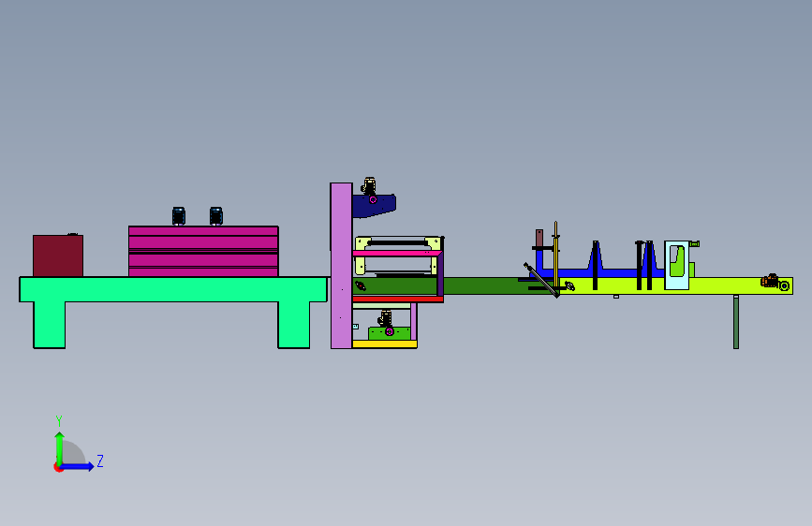This screenshot has height=526, width=812.
Task: Click the green Y axis arrow
Action: tap(60, 448)
